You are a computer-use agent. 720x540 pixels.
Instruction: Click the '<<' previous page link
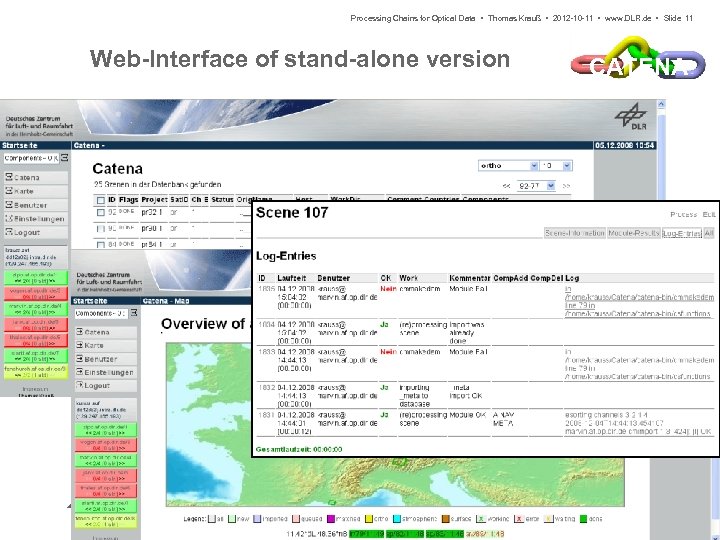506,186
